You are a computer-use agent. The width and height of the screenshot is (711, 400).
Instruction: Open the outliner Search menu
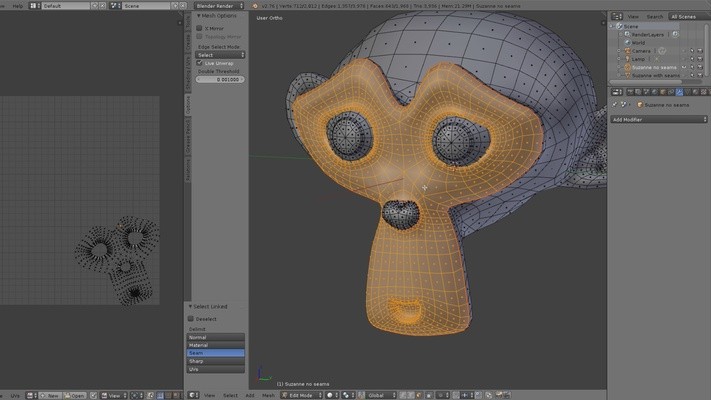tap(655, 17)
